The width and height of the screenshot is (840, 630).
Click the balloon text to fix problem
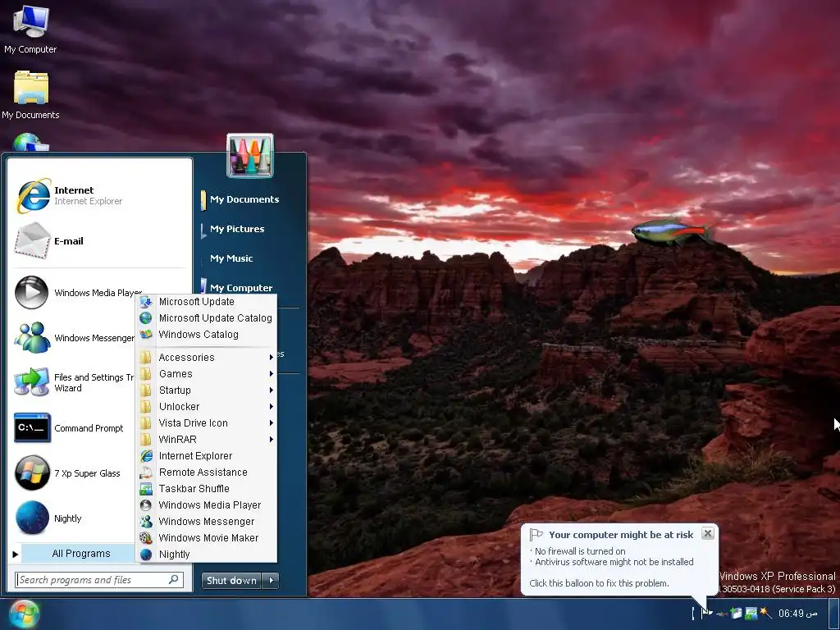[x=599, y=583]
